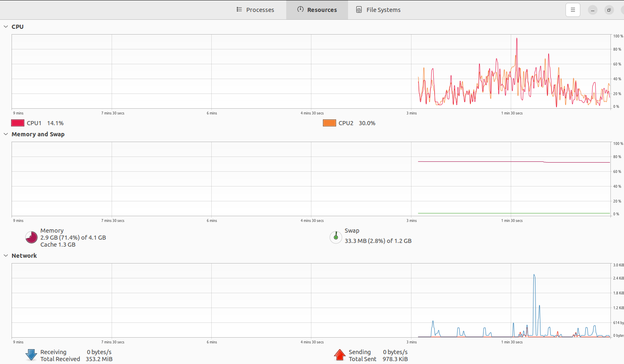Open the hamburger main menu

[573, 10]
